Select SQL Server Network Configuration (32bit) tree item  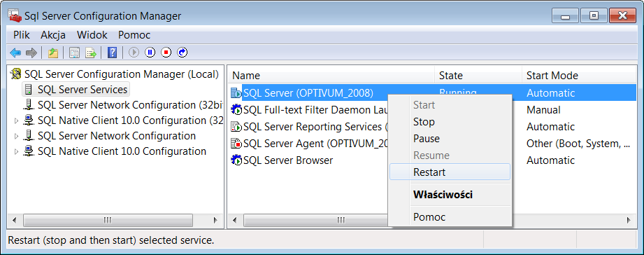[130, 105]
